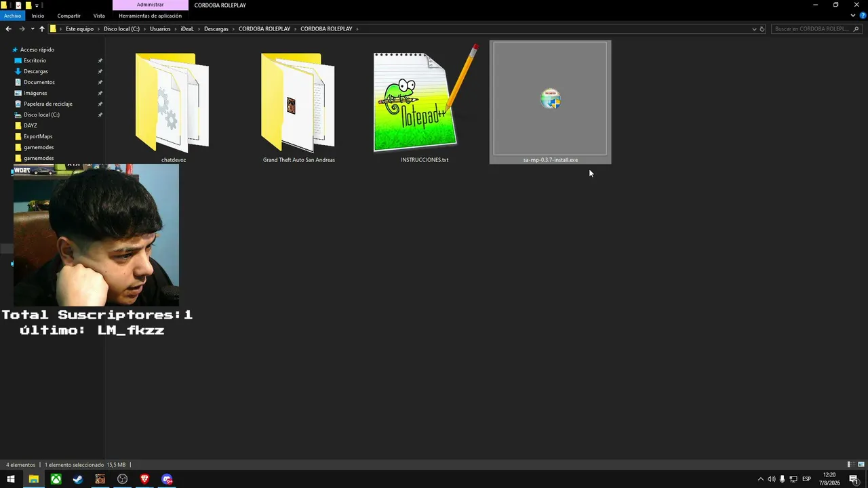Click Descargas in the address path
The image size is (868, 488).
click(x=216, y=29)
